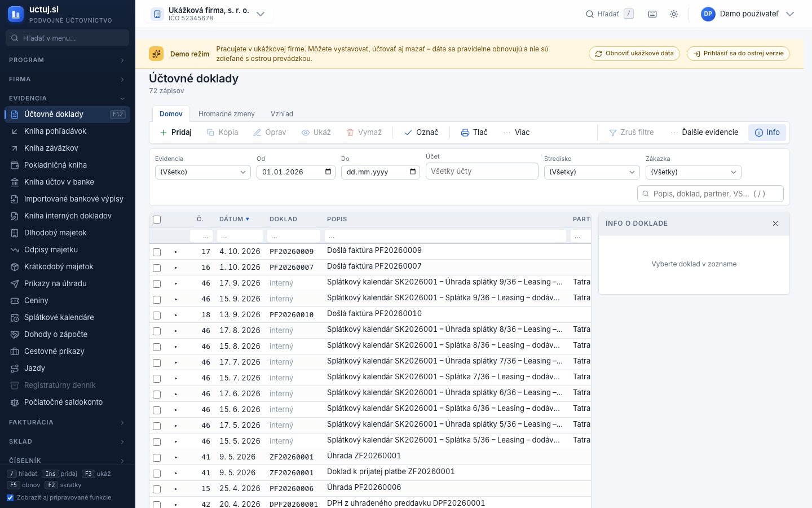This screenshot has width=812, height=508.
Task: Switch to the Vzhľad tab
Action: point(282,114)
